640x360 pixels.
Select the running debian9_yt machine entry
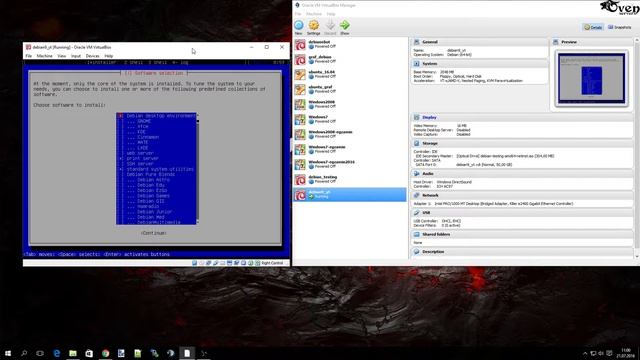(350, 195)
